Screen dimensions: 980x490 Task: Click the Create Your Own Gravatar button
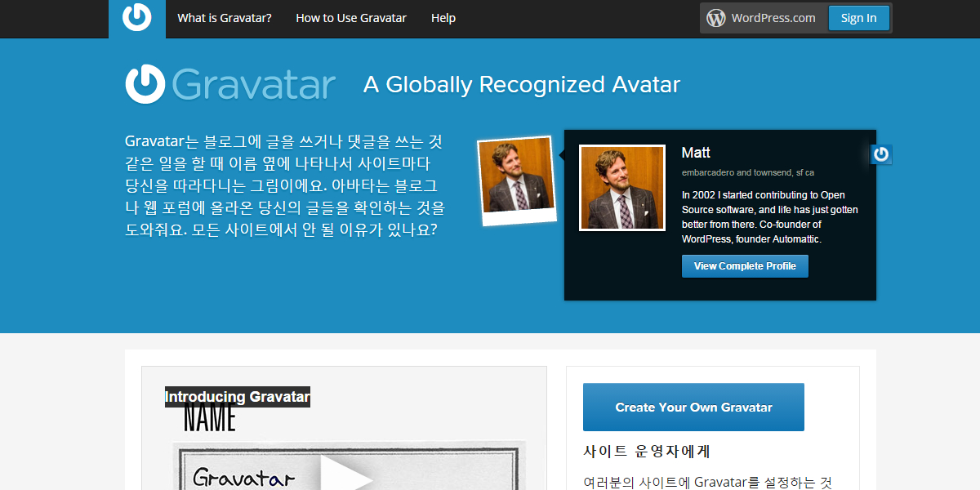tap(693, 407)
